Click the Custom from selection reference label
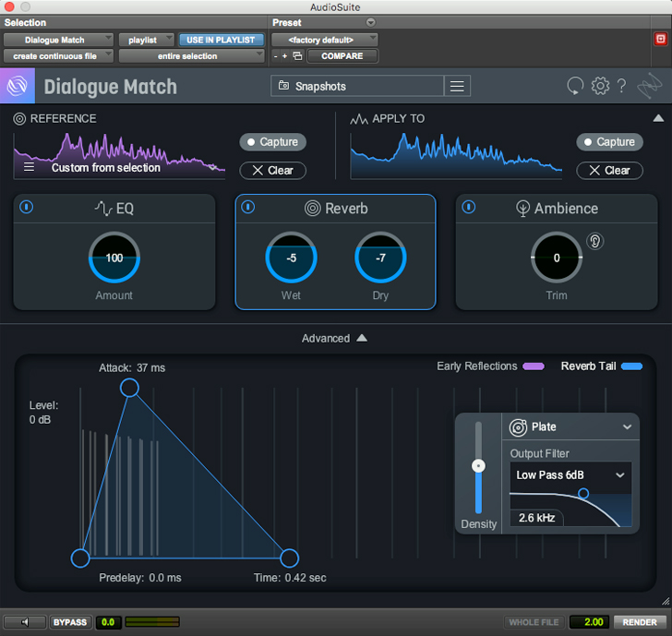Image resolution: width=672 pixels, height=636 pixels. point(106,168)
